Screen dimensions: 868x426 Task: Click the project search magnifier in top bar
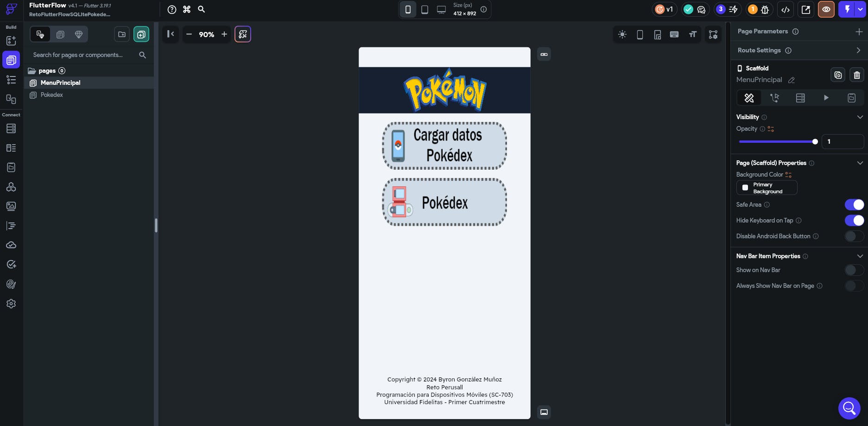tap(202, 9)
